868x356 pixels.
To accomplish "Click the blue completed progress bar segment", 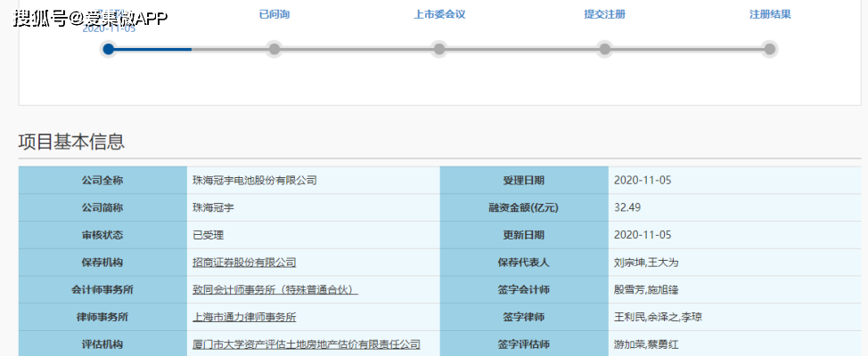I will click(x=151, y=49).
